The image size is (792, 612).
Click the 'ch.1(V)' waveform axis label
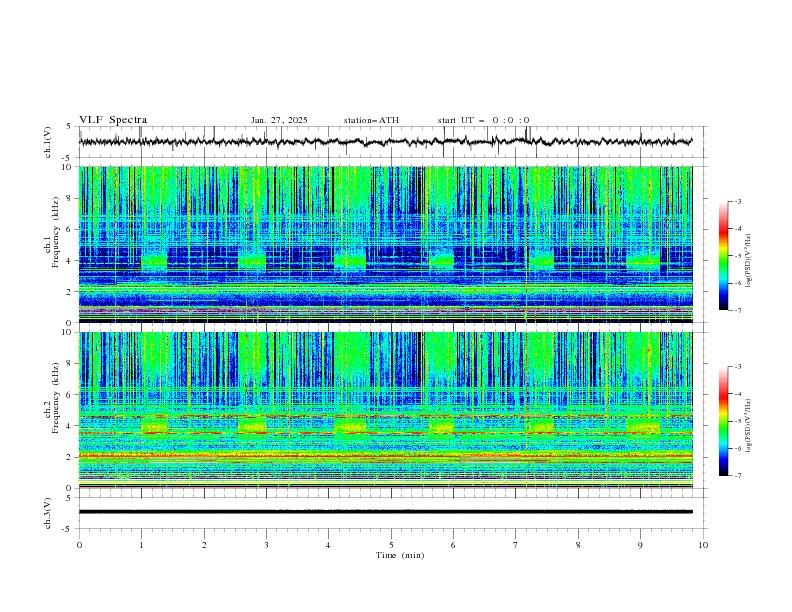pos(48,142)
